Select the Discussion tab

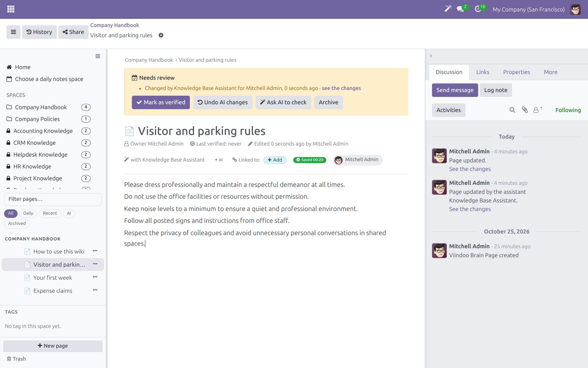pyautogui.click(x=449, y=72)
